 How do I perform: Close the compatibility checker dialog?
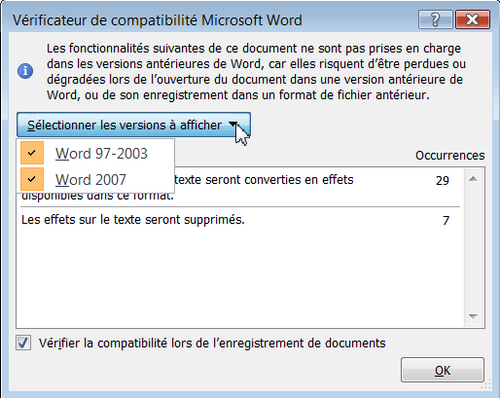[472, 20]
